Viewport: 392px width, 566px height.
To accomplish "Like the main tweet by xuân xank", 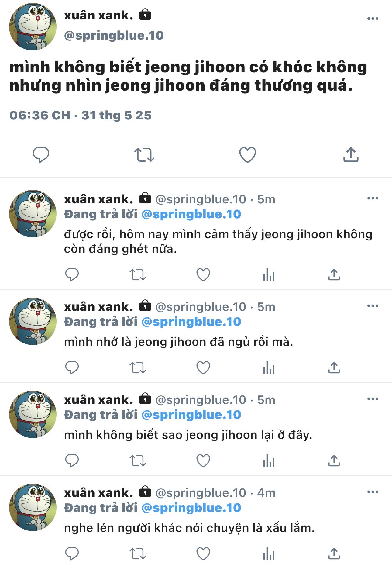I will pyautogui.click(x=248, y=155).
